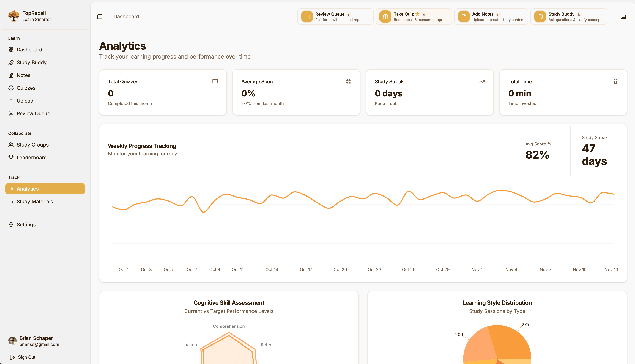Click the Nov 13 axis label

tap(611, 269)
